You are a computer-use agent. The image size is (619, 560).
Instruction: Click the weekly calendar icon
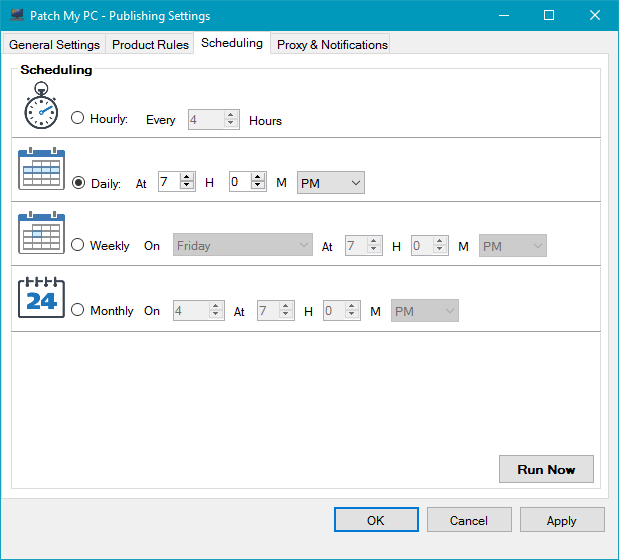[41, 233]
